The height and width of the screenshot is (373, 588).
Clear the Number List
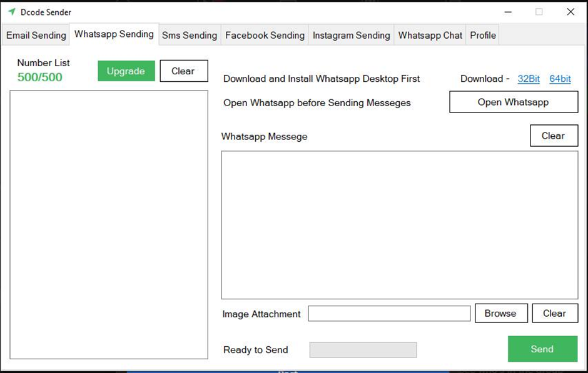[184, 71]
